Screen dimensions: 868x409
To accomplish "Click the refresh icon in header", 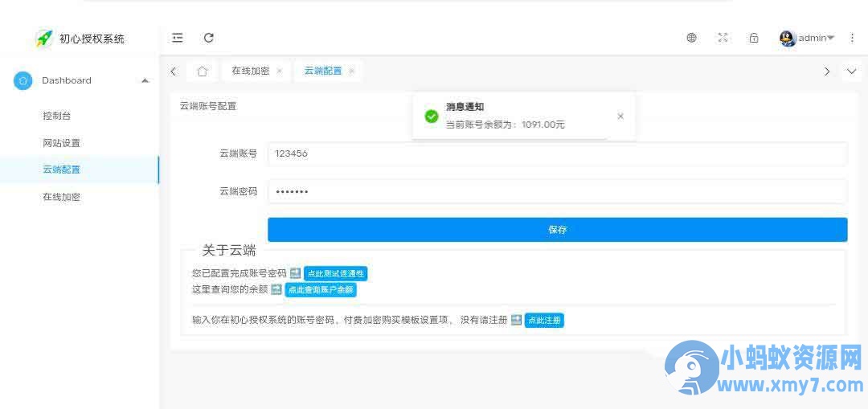I will [x=209, y=38].
